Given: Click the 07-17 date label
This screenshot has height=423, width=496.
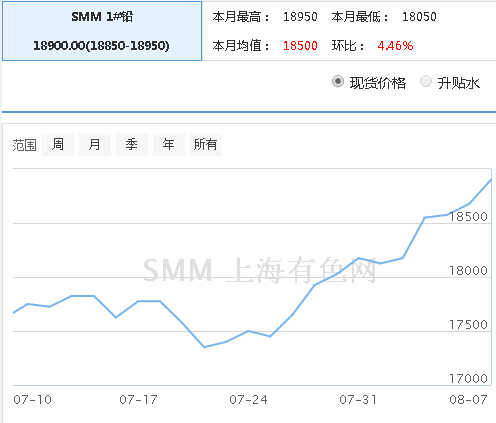Looking at the screenshot, I should [138, 400].
